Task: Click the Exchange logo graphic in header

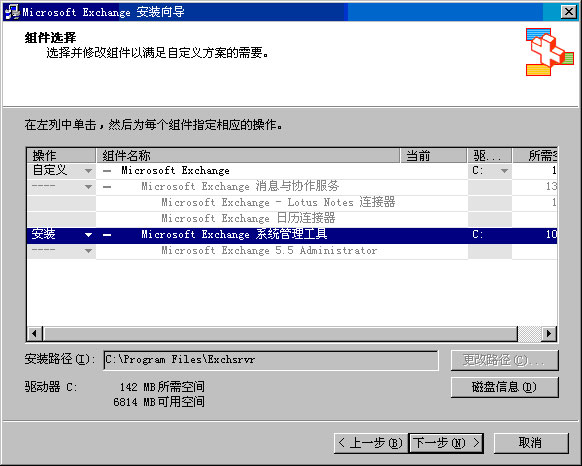Action: pos(550,52)
